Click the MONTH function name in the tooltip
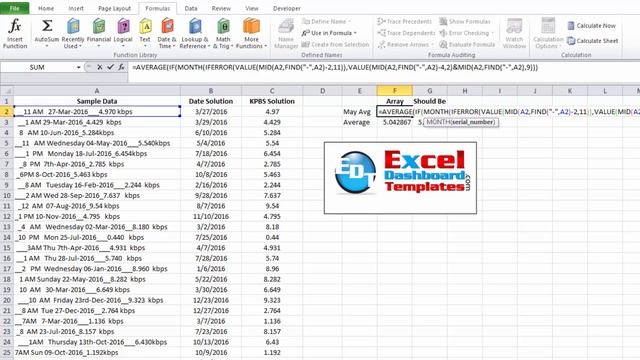This screenshot has width=640, height=360. pyautogui.click(x=438, y=122)
